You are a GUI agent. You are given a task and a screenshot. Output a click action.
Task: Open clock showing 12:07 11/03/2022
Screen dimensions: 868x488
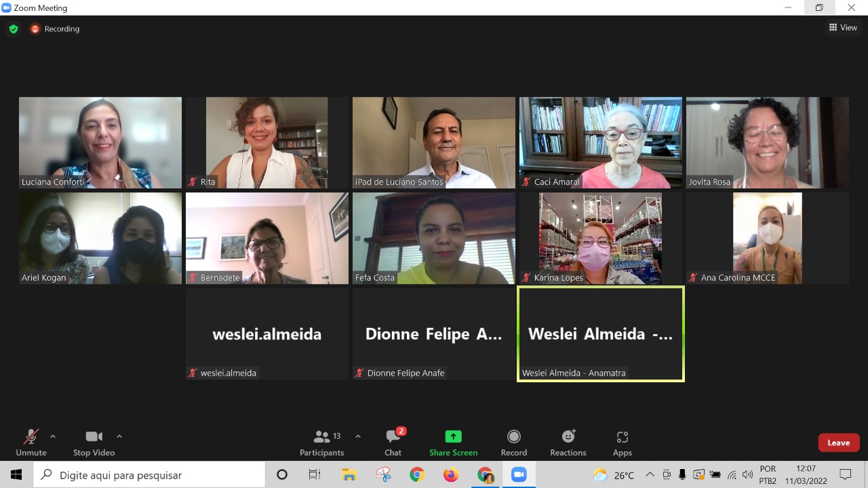(x=806, y=475)
